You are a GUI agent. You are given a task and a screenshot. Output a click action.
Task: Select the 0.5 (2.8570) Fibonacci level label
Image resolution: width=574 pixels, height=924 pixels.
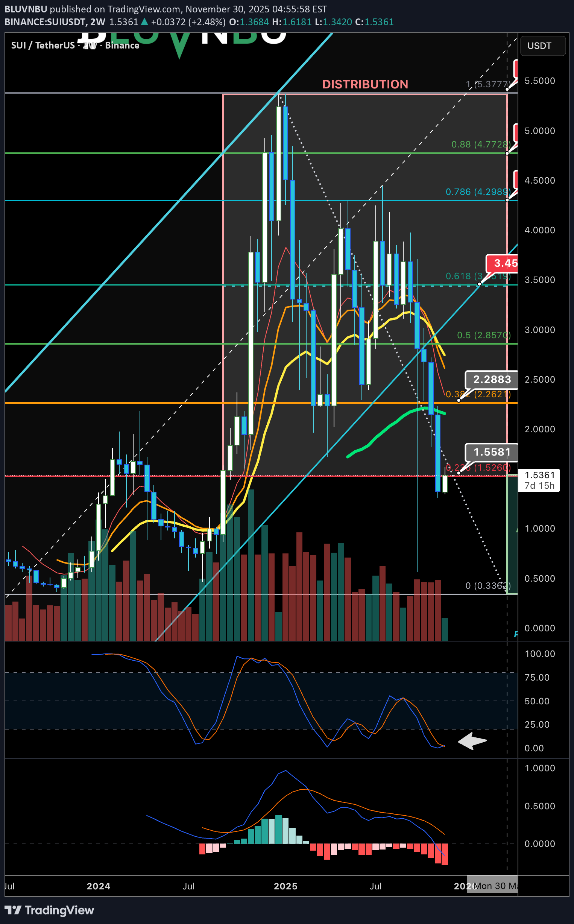(483, 335)
